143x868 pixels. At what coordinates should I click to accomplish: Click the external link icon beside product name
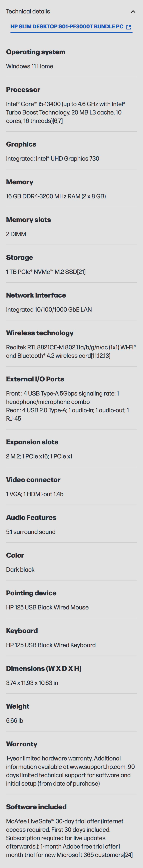pos(129,27)
